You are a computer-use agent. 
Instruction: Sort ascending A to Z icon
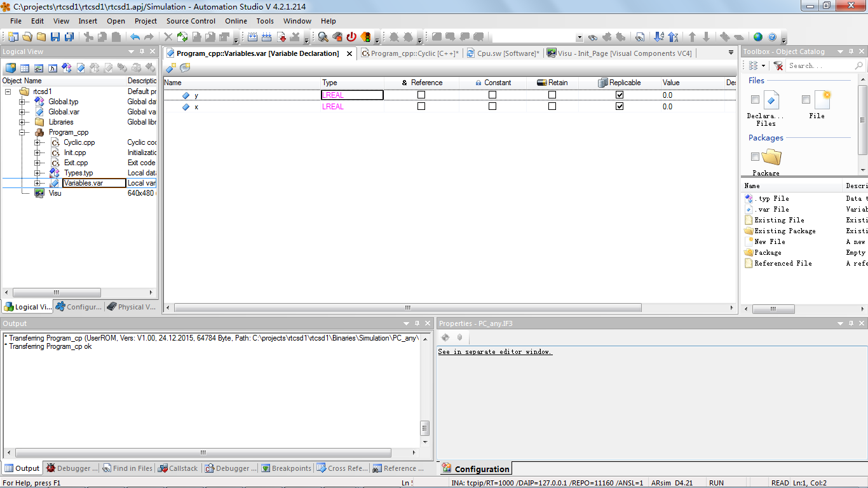tap(659, 37)
